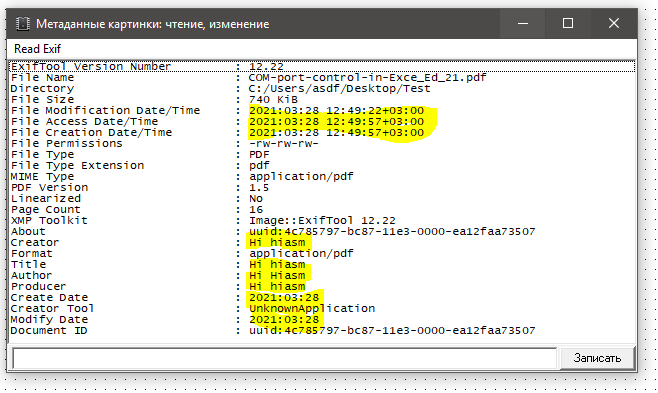Screen dimensions: 658x393
Task: Select the 'Creator' Hi hiasm row
Action: point(322,242)
